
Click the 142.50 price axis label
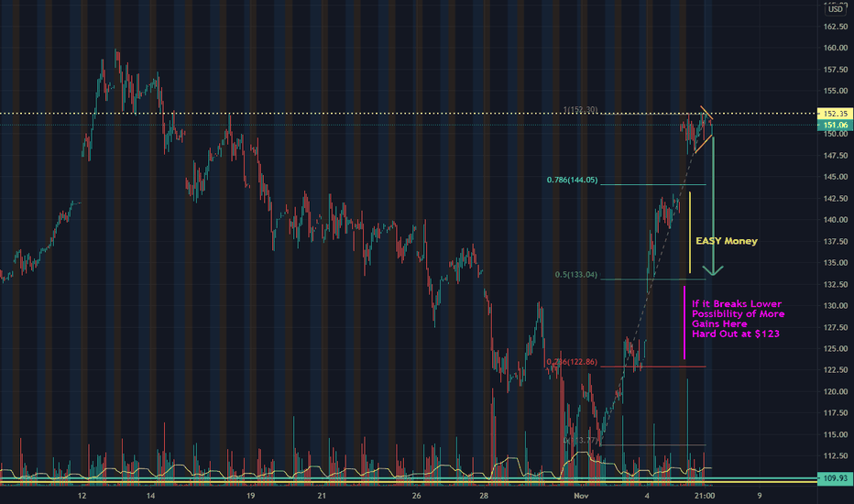click(x=836, y=198)
